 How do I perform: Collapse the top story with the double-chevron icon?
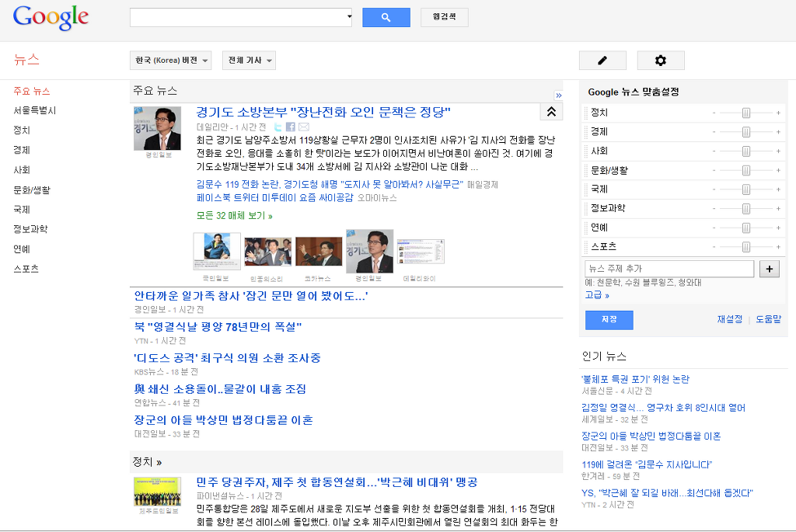pyautogui.click(x=551, y=112)
